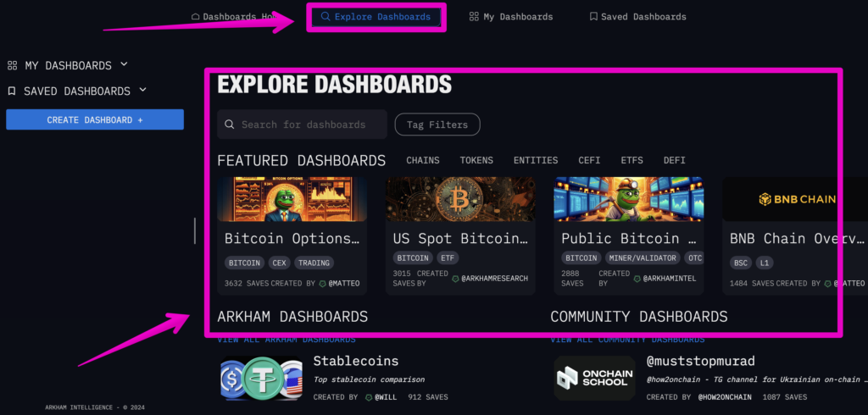868x415 pixels.
Task: Click the grid icon beside MY DASHBOARDS
Action: click(x=12, y=65)
